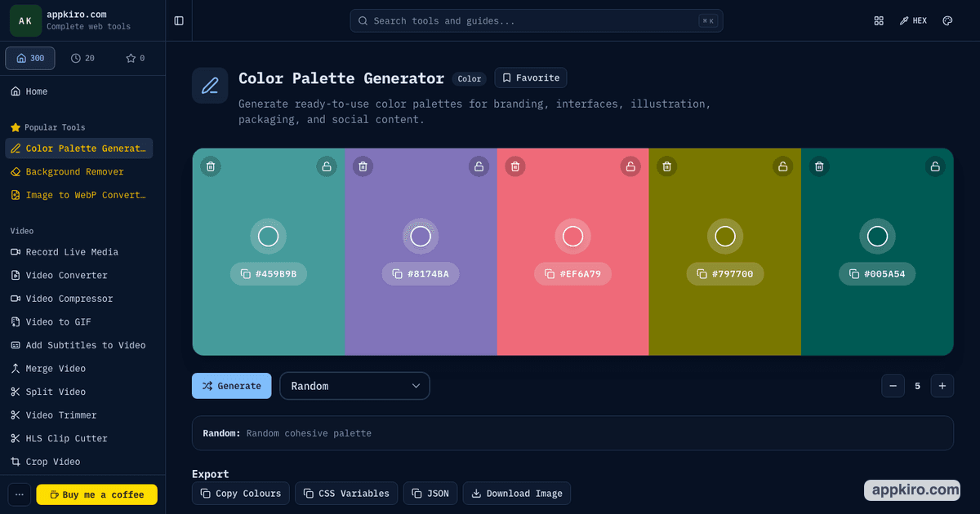Click the pencil tool icon beside title
The height and width of the screenshot is (514, 980).
click(x=210, y=86)
